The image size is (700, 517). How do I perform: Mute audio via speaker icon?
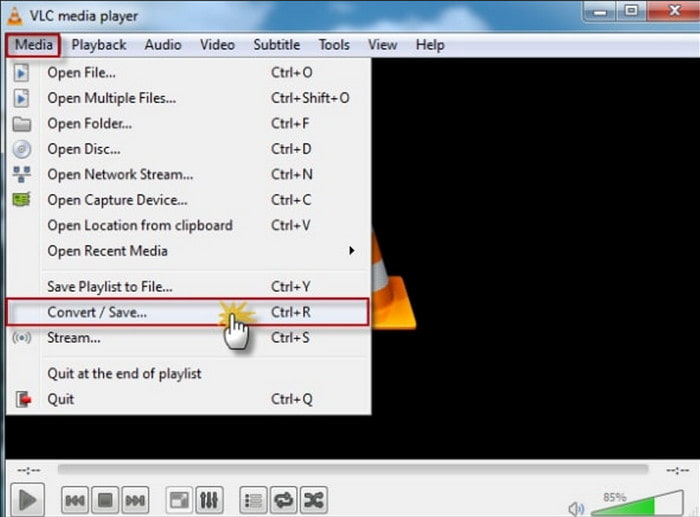576,508
